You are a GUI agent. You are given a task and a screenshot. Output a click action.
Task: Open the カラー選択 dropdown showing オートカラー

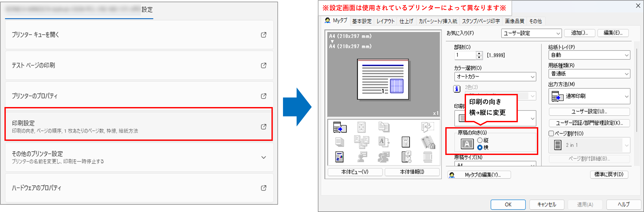click(495, 77)
